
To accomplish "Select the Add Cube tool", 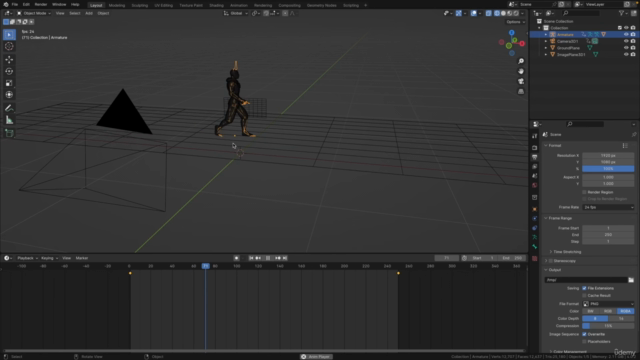I will tap(9, 133).
